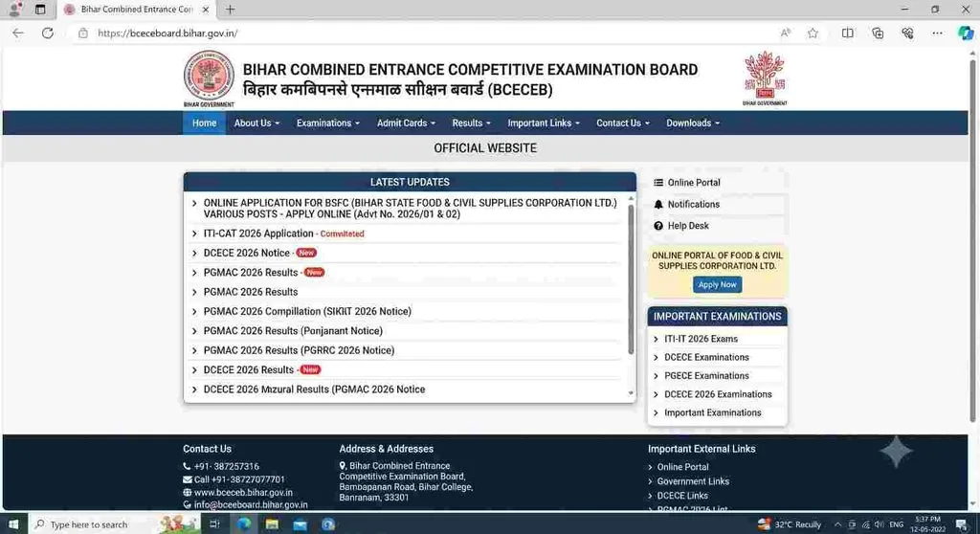Open footer DCECE Links entry
Viewport: 980px width, 534px height.
681,496
